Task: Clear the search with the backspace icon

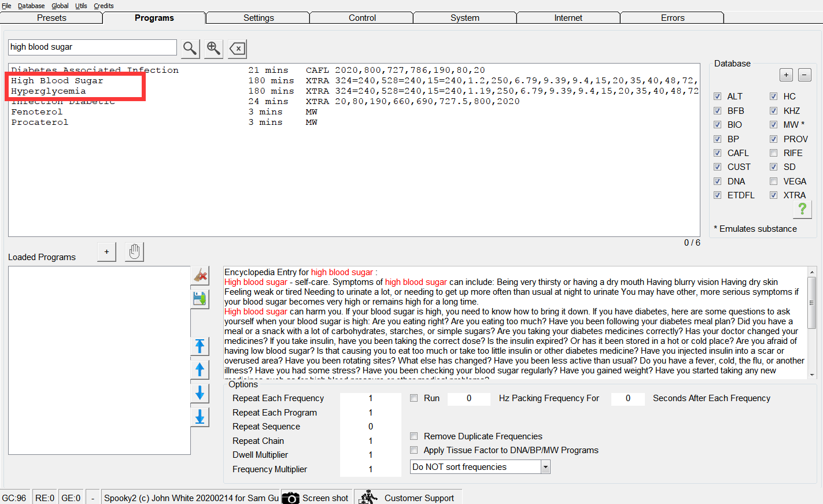Action: pyautogui.click(x=237, y=49)
